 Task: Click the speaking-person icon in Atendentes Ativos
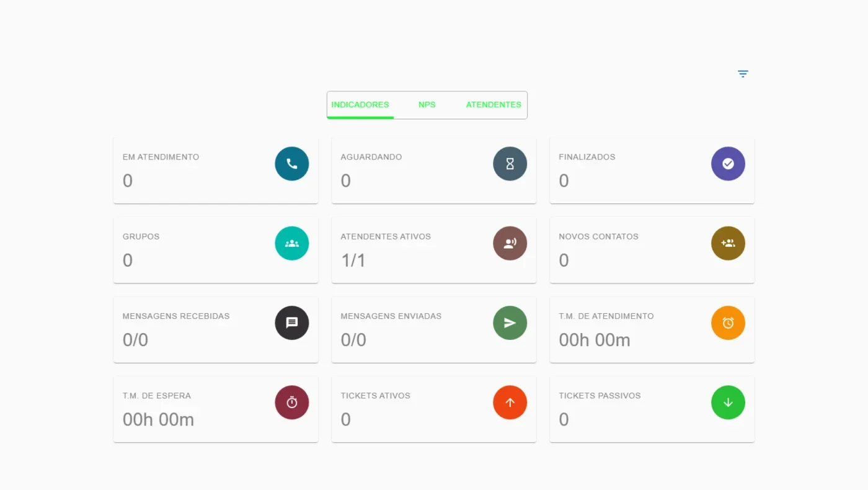coord(510,243)
